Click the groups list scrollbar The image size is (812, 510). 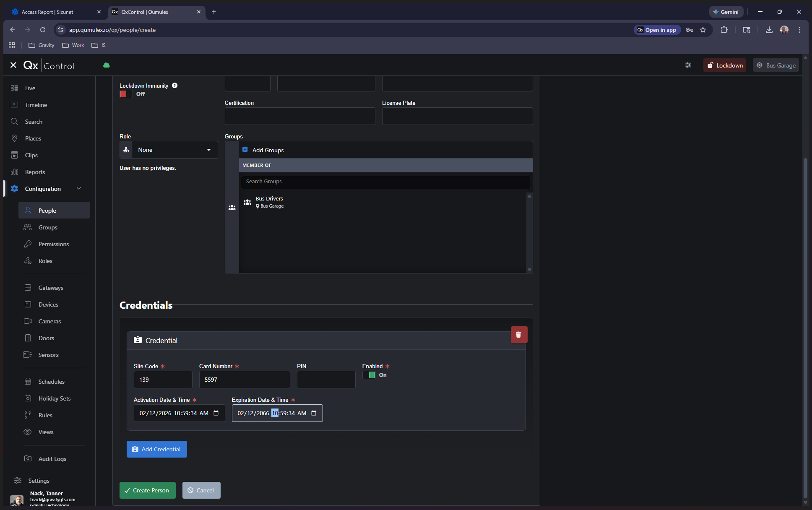529,233
